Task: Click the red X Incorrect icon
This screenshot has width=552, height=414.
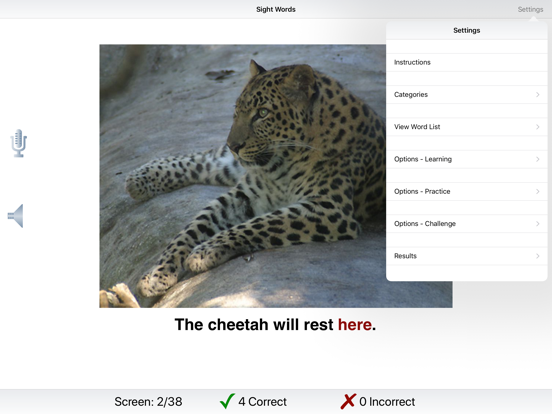Action: tap(348, 401)
